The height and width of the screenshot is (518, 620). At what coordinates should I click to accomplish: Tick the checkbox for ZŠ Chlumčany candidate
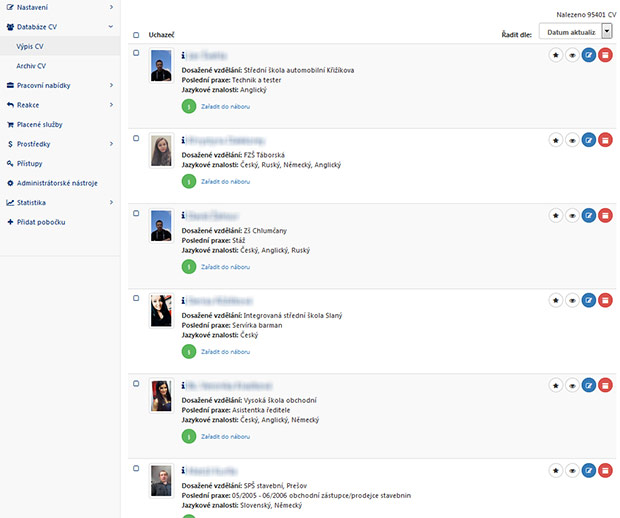[x=136, y=212]
